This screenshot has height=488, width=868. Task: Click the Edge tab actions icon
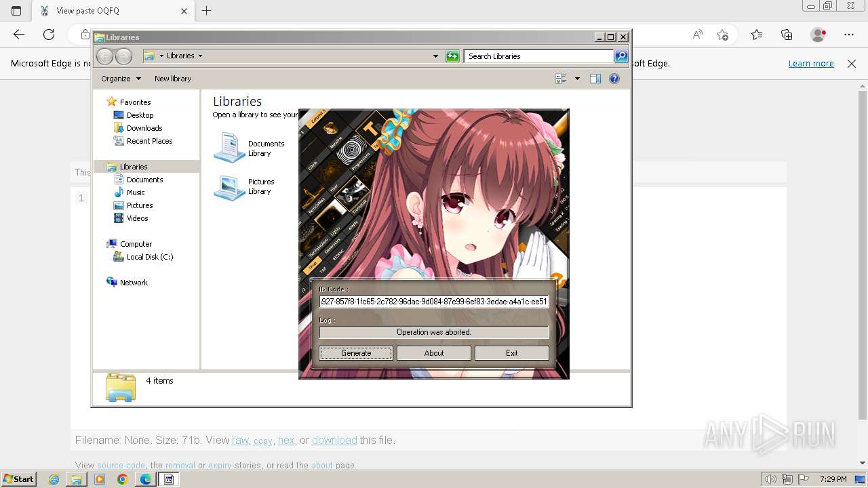click(x=16, y=11)
